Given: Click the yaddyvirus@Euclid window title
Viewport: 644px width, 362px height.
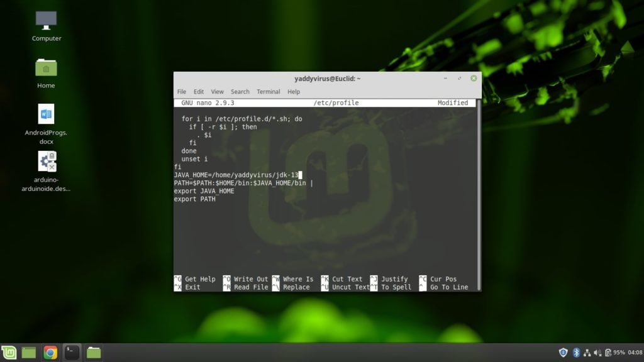Looking at the screenshot, I should (327, 79).
